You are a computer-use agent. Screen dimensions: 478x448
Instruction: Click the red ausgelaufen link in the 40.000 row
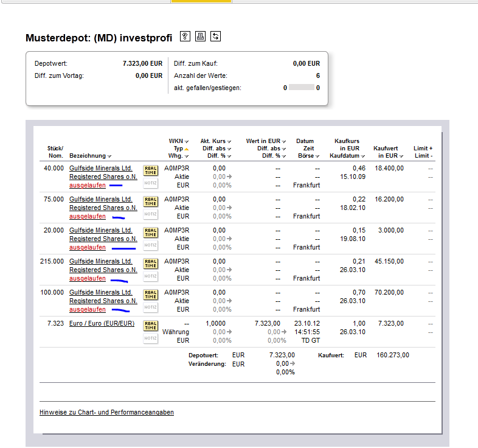(x=88, y=185)
